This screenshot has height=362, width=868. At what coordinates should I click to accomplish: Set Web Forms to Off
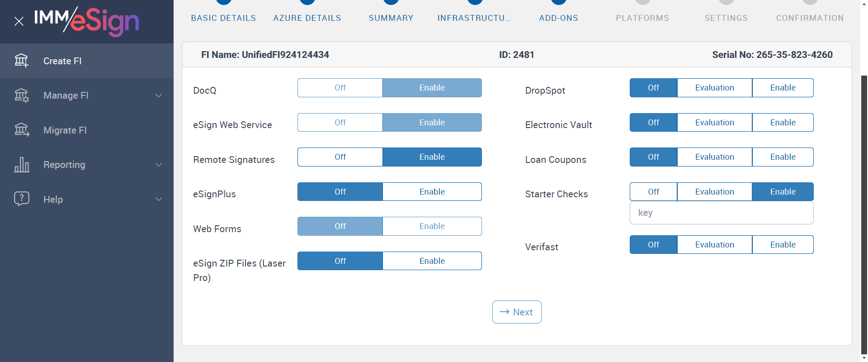340,226
